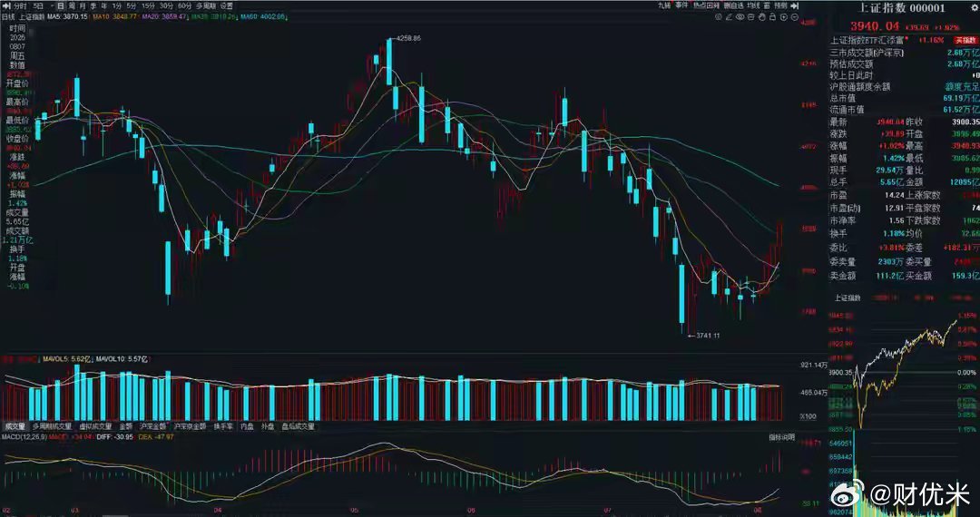Screen dimensions: 980x517
Task: Select the 日 daily K-line period
Action: pos(61,5)
